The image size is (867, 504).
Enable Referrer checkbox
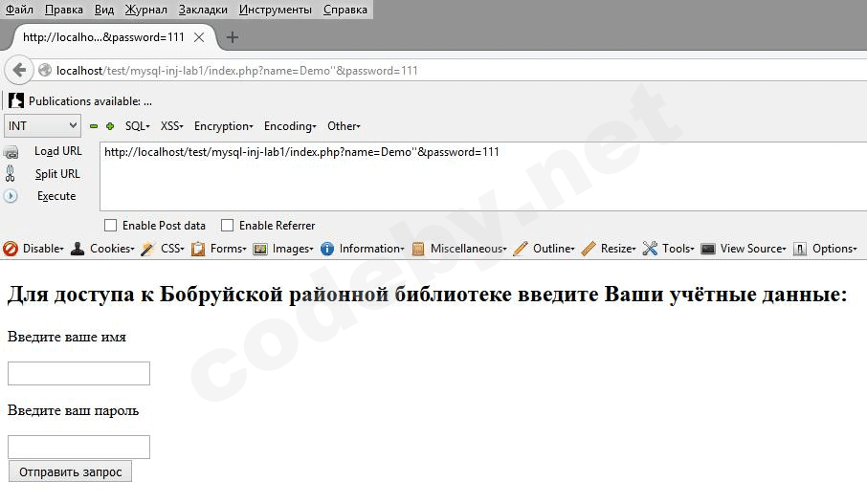[227, 226]
